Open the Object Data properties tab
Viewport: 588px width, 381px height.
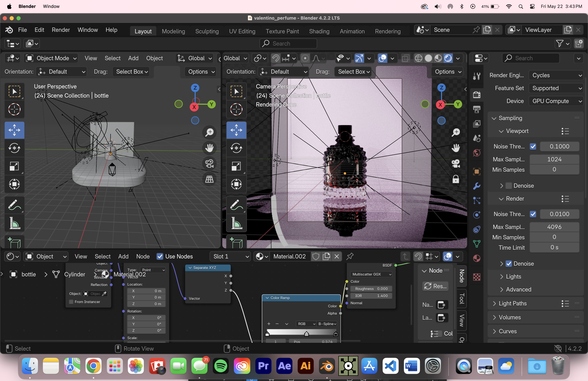pyautogui.click(x=477, y=244)
